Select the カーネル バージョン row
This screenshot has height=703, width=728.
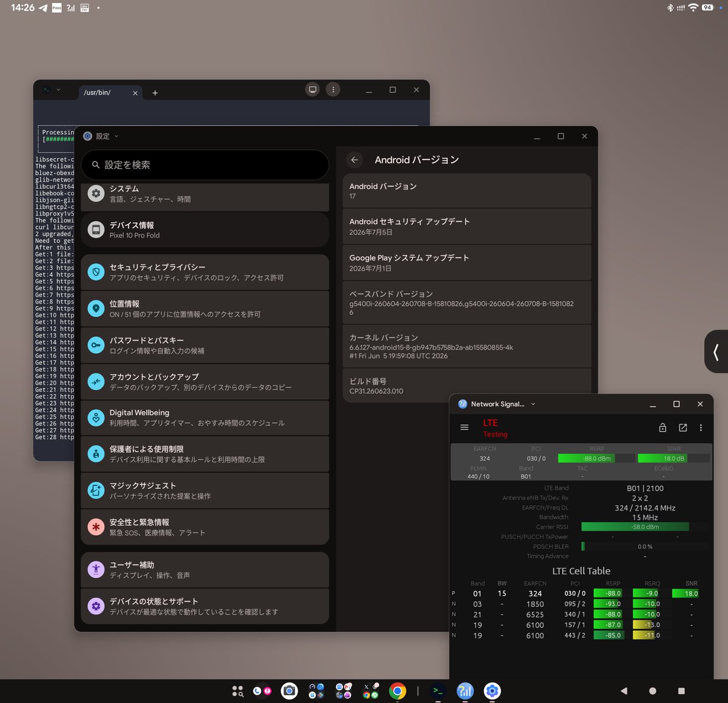point(467,346)
